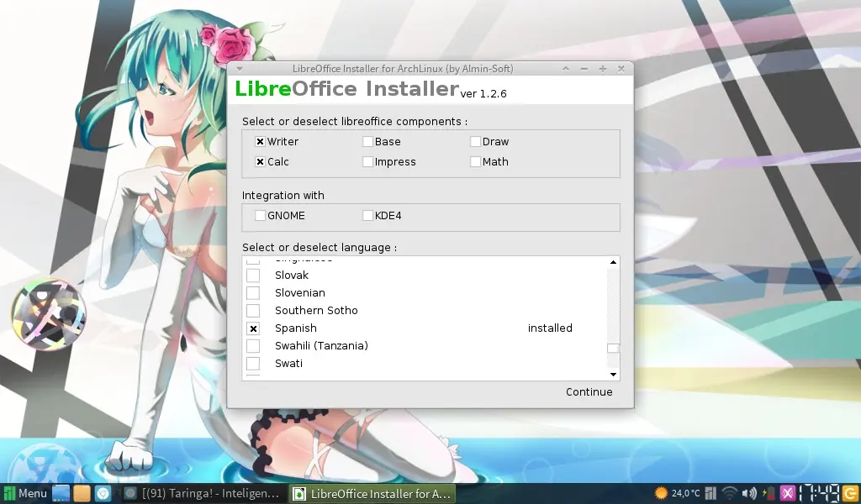
Task: Uncheck the Writer component
Action: [x=260, y=141]
